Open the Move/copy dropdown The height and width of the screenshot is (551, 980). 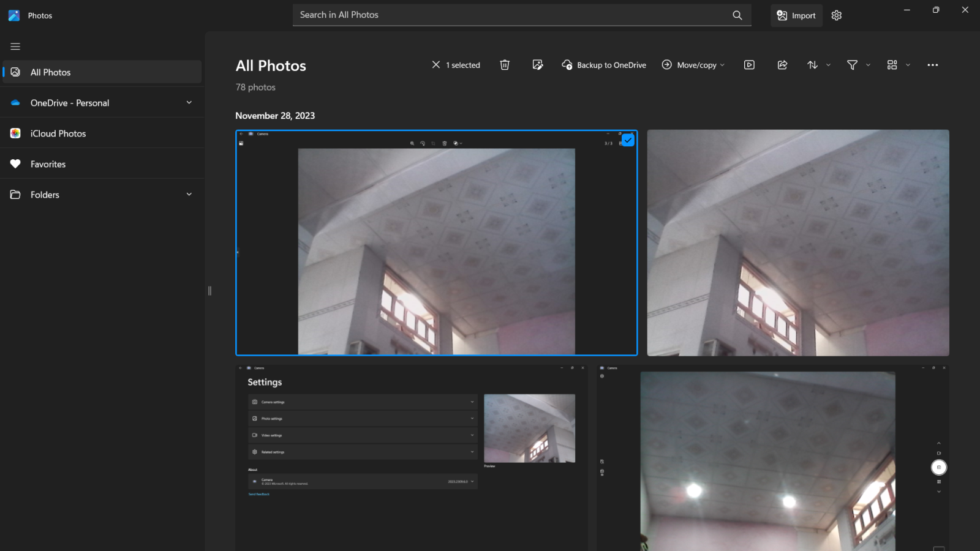pyautogui.click(x=693, y=65)
